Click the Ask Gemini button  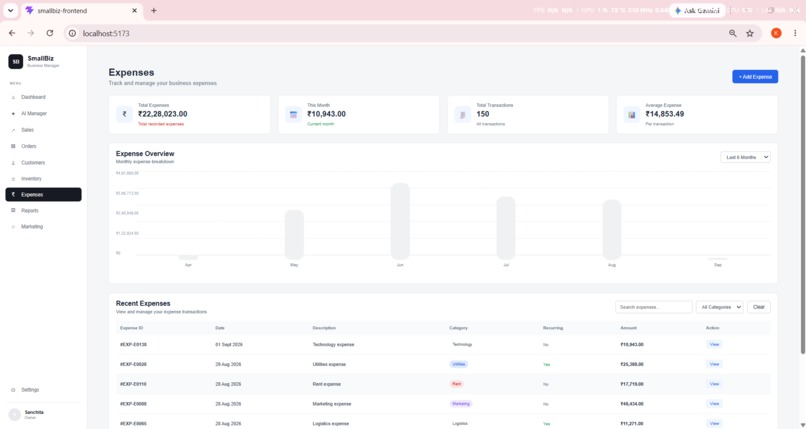point(697,11)
